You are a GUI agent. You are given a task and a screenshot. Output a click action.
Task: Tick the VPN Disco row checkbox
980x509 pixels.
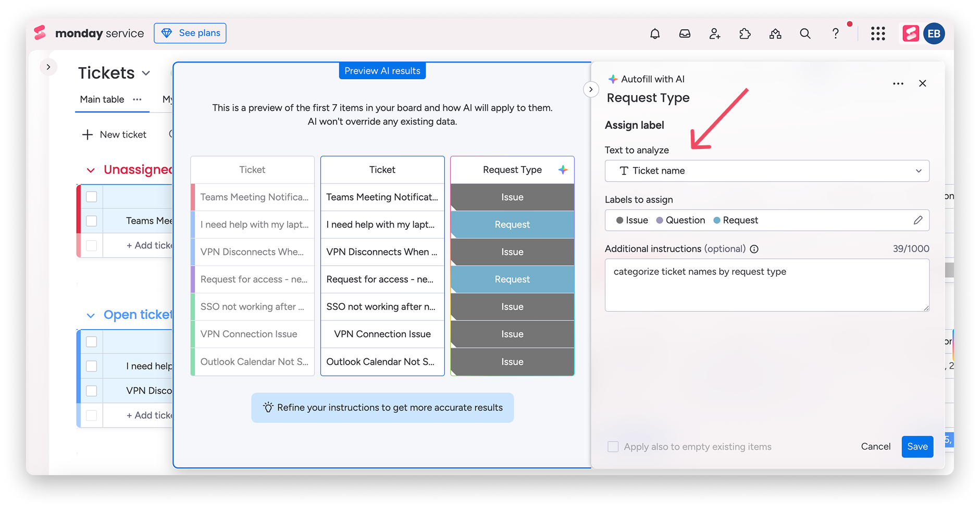pyautogui.click(x=92, y=391)
